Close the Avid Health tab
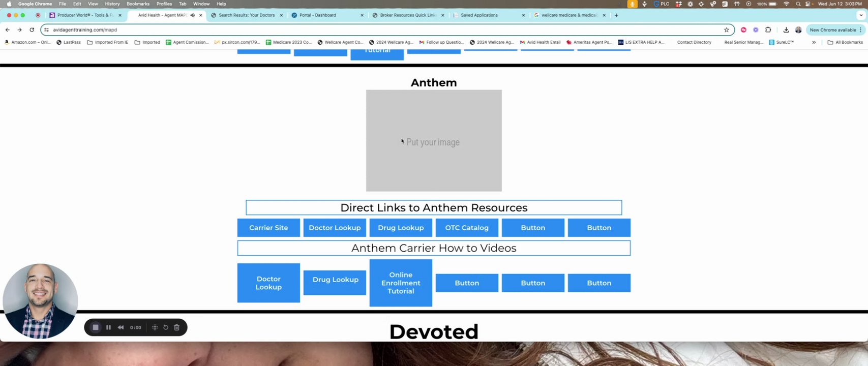 (x=201, y=15)
